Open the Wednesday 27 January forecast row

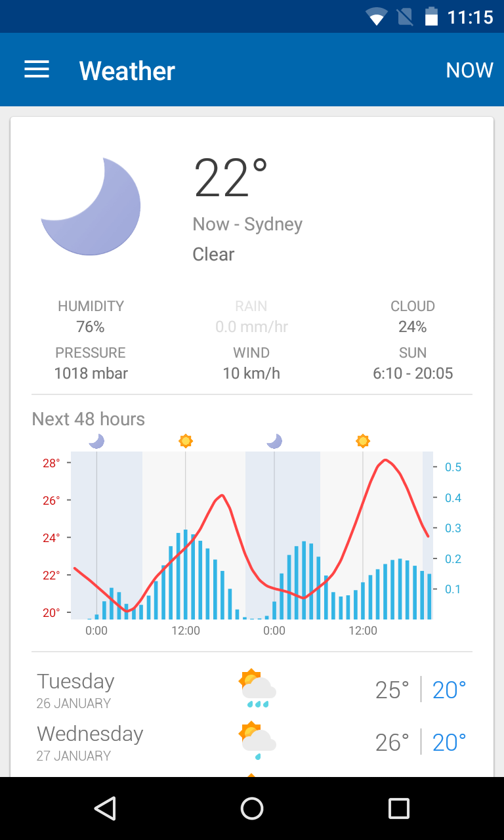pyautogui.click(x=252, y=743)
